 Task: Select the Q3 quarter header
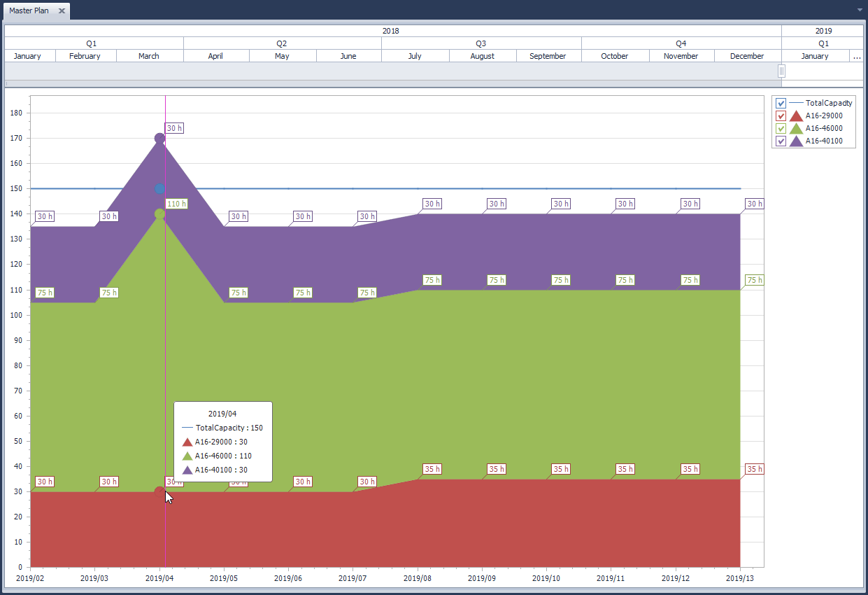click(481, 43)
